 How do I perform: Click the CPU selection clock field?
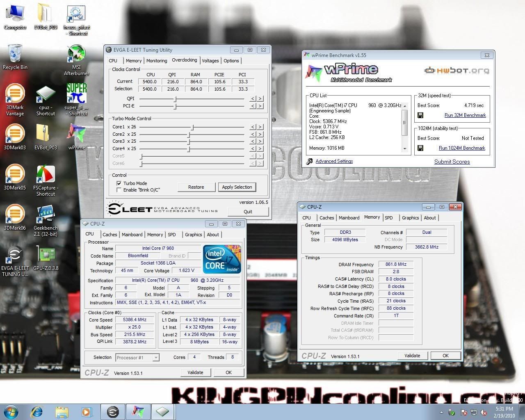tap(150, 89)
